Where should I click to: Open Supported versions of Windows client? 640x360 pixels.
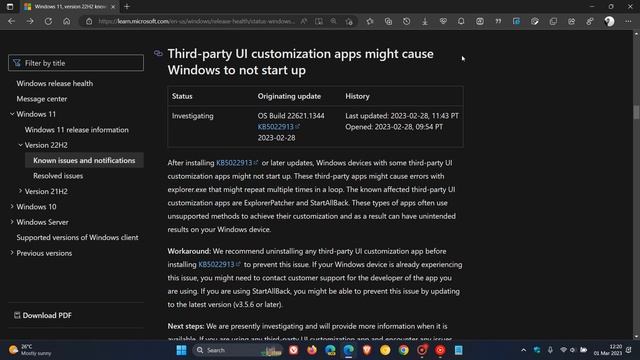(77, 238)
